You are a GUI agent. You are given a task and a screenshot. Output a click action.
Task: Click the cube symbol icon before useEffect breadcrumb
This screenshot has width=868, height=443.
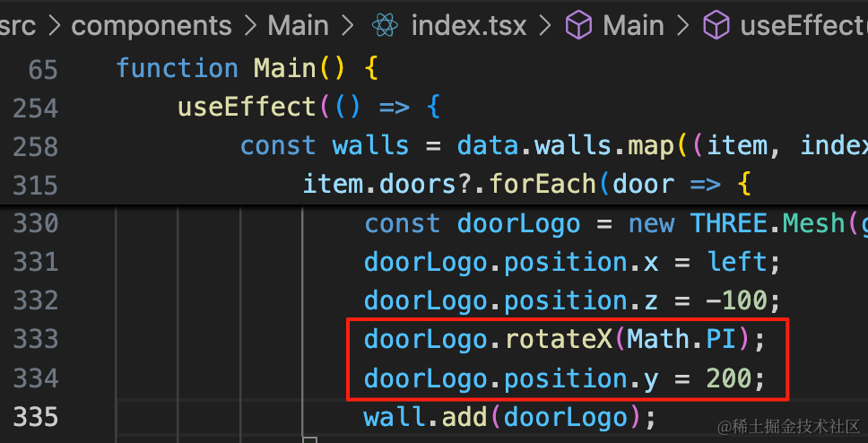[716, 26]
